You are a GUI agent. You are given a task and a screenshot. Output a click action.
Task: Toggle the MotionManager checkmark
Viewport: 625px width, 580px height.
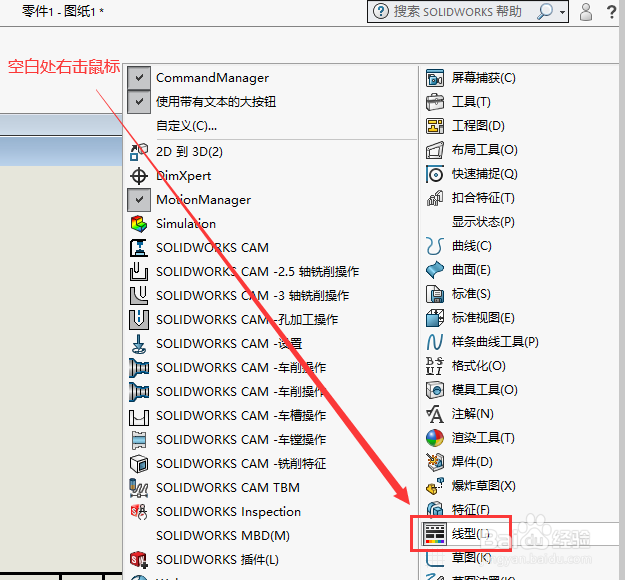point(139,199)
